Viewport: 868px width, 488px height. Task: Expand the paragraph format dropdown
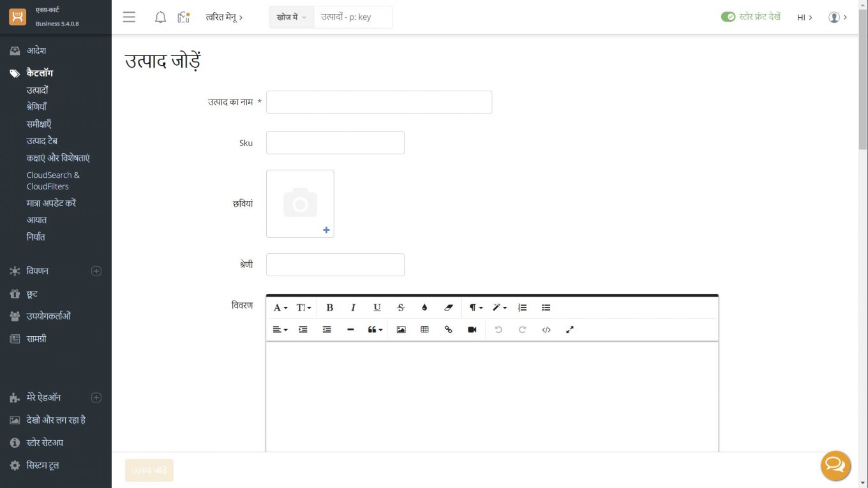tap(475, 307)
